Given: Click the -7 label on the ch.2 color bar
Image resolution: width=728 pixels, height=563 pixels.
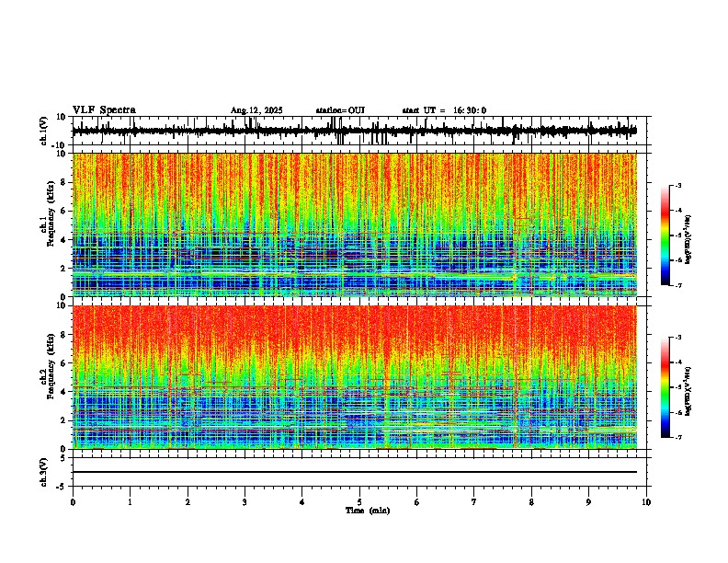Looking at the screenshot, I should tap(678, 437).
